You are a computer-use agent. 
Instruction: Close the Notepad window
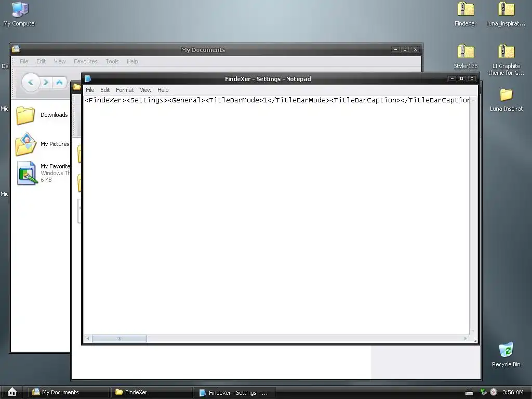coord(472,78)
